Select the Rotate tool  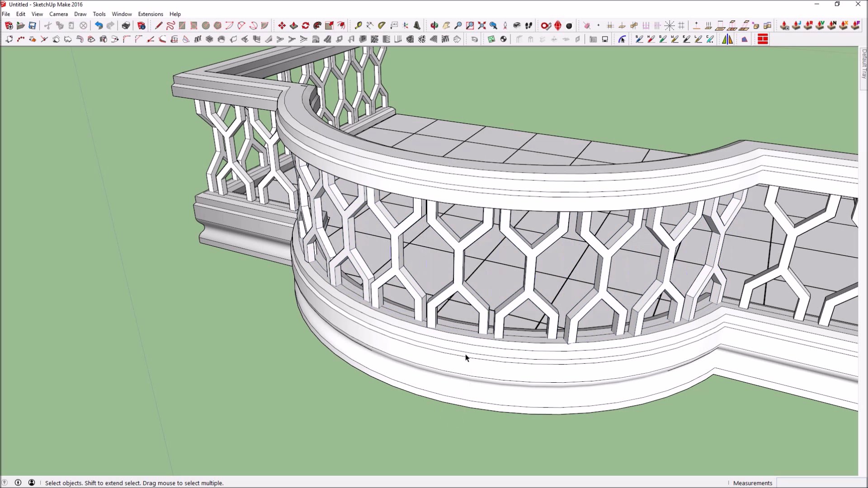306,26
